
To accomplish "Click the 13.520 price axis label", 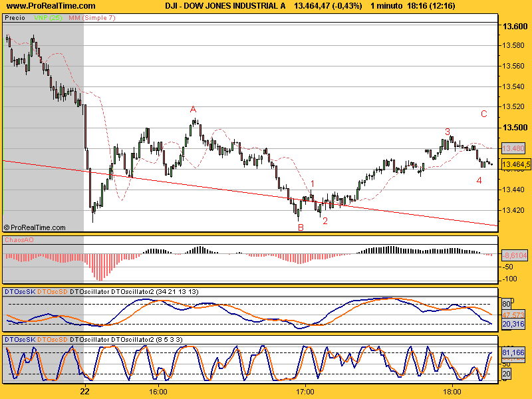I will click(513, 107).
